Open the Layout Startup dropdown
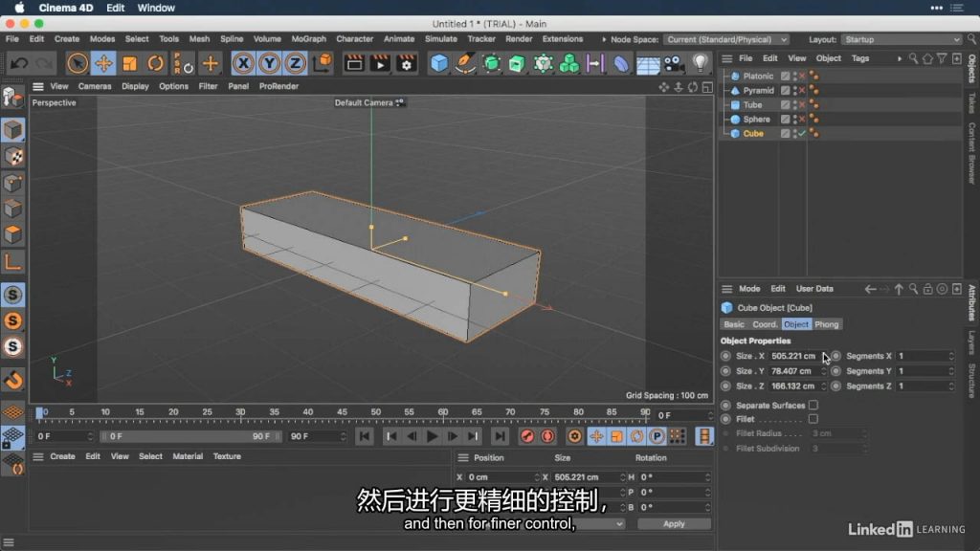This screenshot has height=551, width=980. (x=902, y=39)
